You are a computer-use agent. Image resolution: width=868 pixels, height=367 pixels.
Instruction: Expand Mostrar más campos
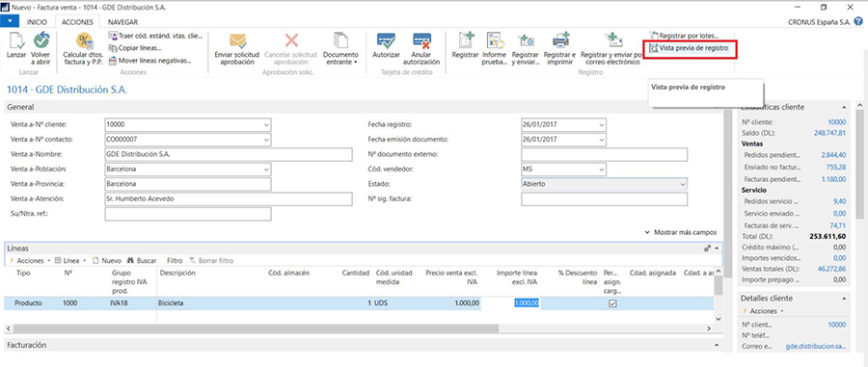click(x=681, y=233)
